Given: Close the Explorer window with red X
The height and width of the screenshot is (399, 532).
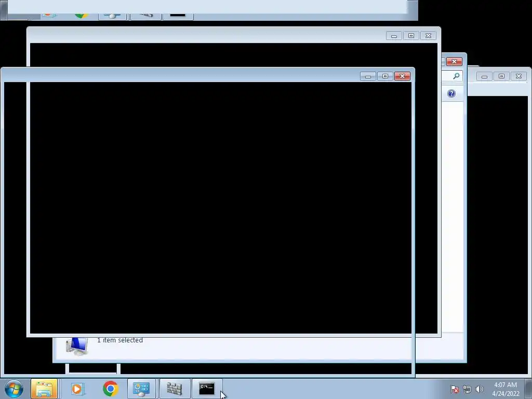Looking at the screenshot, I should tap(454, 61).
